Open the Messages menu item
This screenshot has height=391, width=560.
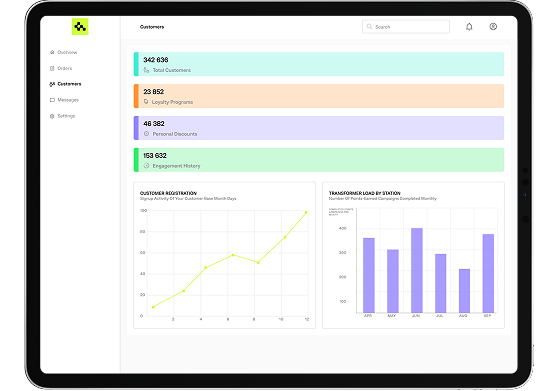(64, 100)
